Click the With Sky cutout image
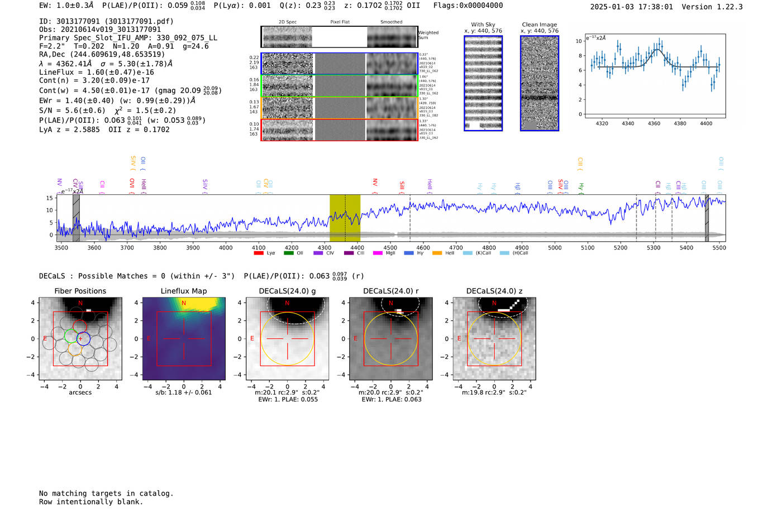This screenshot has width=782, height=532. [x=483, y=83]
